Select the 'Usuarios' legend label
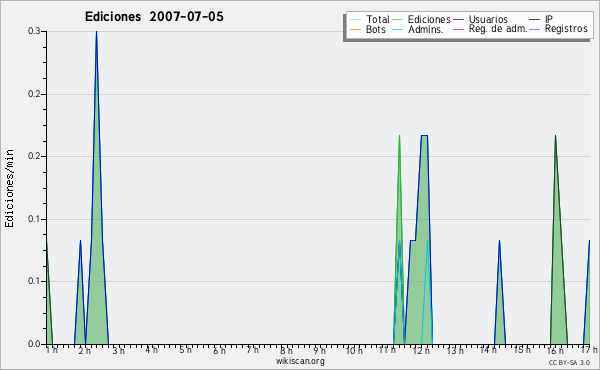 pos(488,19)
